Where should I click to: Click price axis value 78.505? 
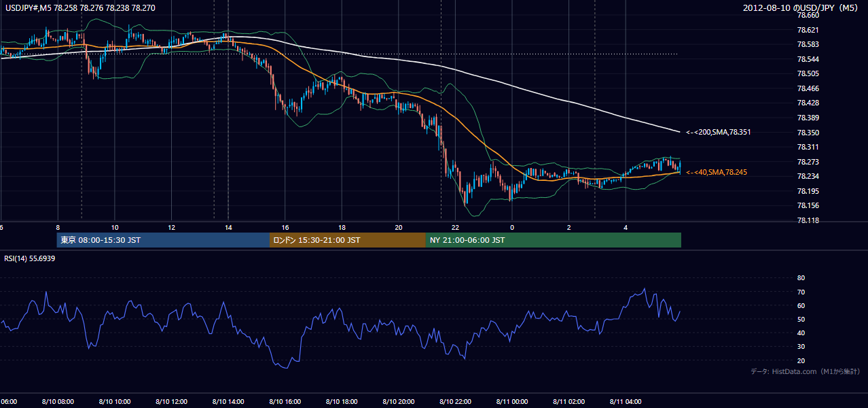808,73
